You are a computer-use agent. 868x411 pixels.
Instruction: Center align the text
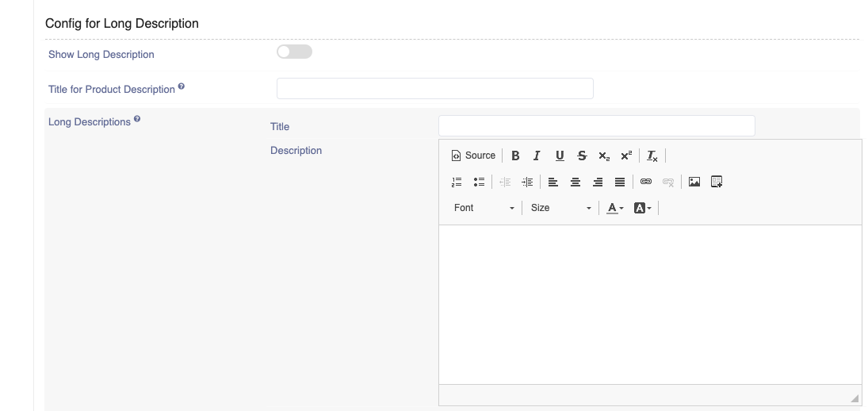pyautogui.click(x=575, y=182)
